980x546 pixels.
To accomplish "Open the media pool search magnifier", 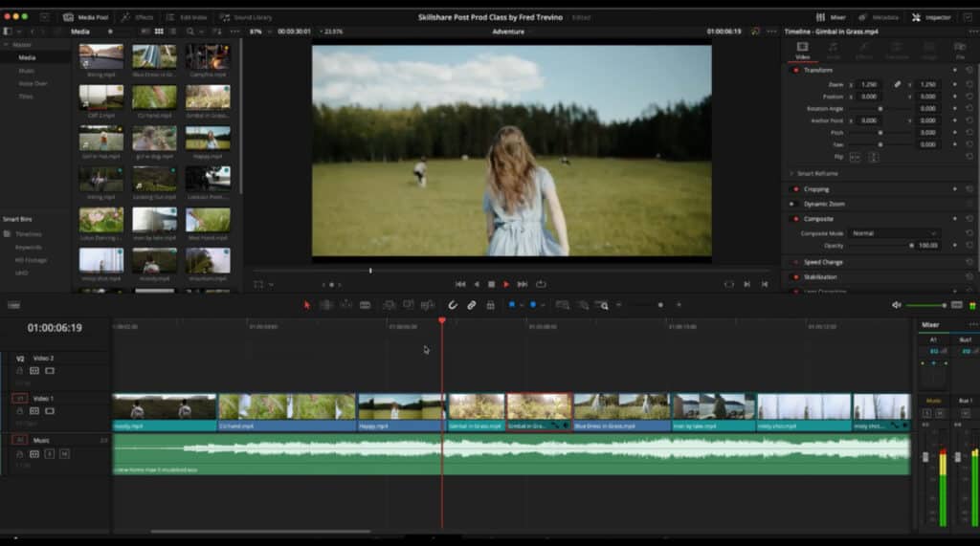I will click(x=190, y=32).
